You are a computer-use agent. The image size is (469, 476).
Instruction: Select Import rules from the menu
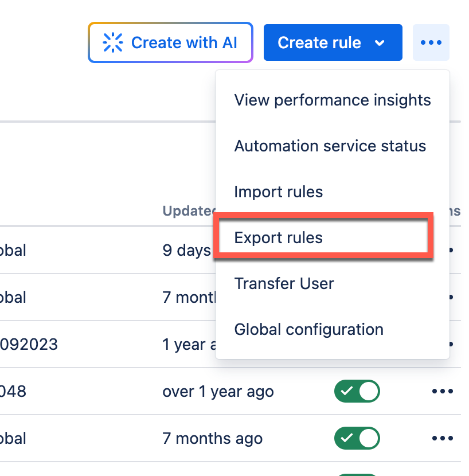coord(333,192)
